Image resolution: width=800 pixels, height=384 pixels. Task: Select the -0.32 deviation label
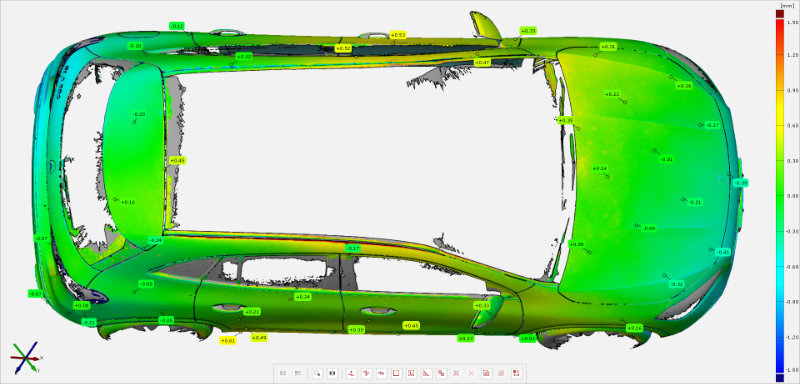677,284
